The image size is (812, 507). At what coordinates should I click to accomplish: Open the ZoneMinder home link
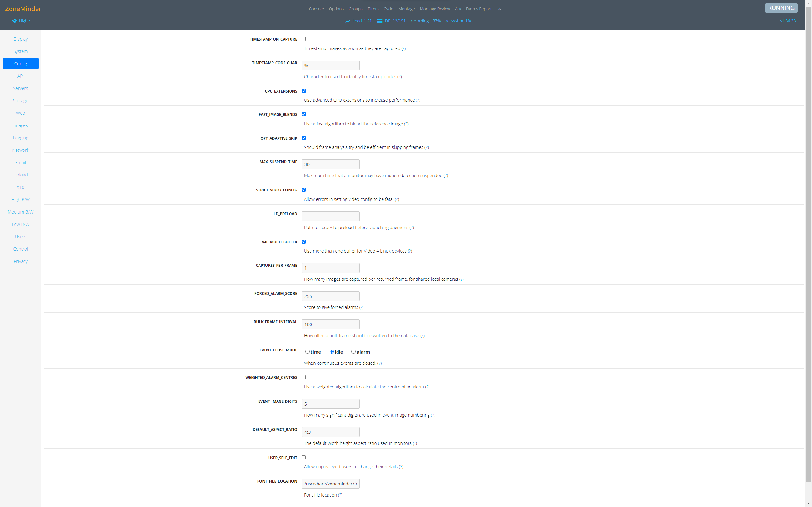click(x=23, y=9)
